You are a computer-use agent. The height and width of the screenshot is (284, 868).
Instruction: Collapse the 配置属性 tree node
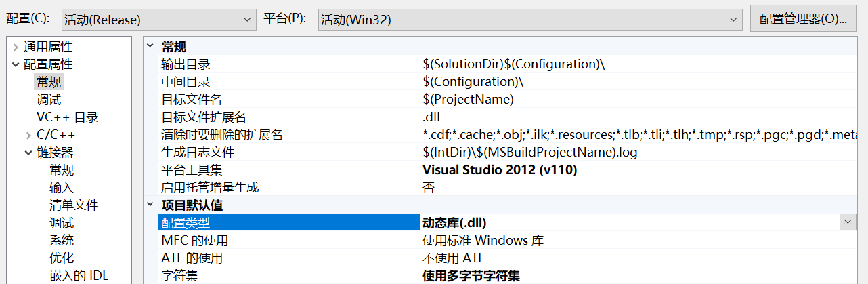[x=16, y=65]
